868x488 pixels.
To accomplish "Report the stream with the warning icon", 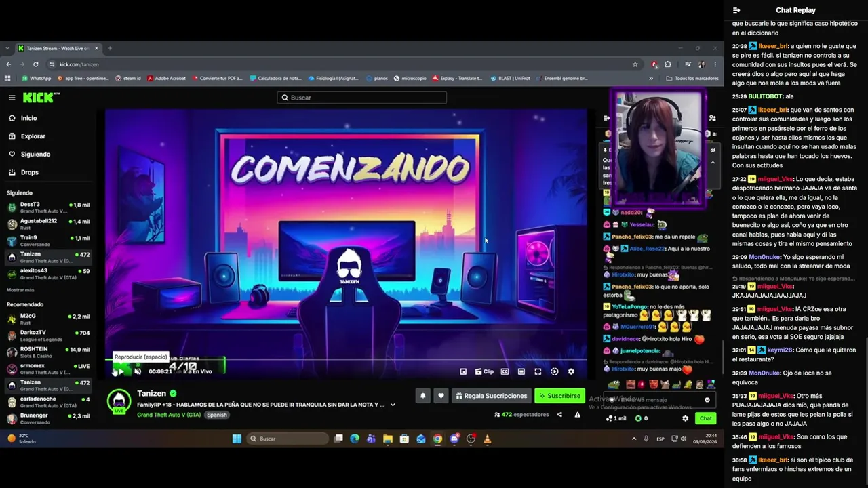I will tap(578, 414).
